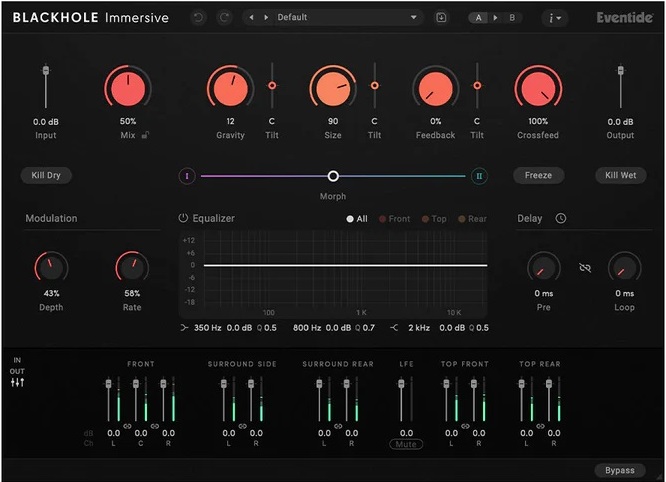Click the channel mixer faders icon
666x482 pixels.
click(17, 383)
